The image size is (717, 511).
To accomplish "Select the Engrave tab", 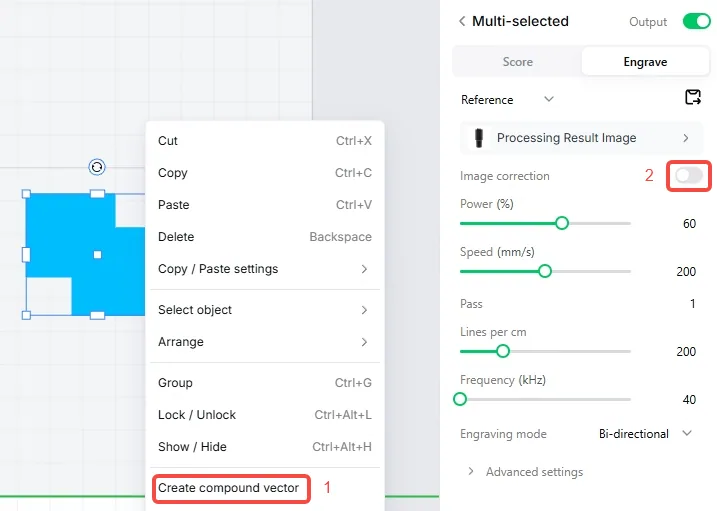I will click(x=645, y=62).
